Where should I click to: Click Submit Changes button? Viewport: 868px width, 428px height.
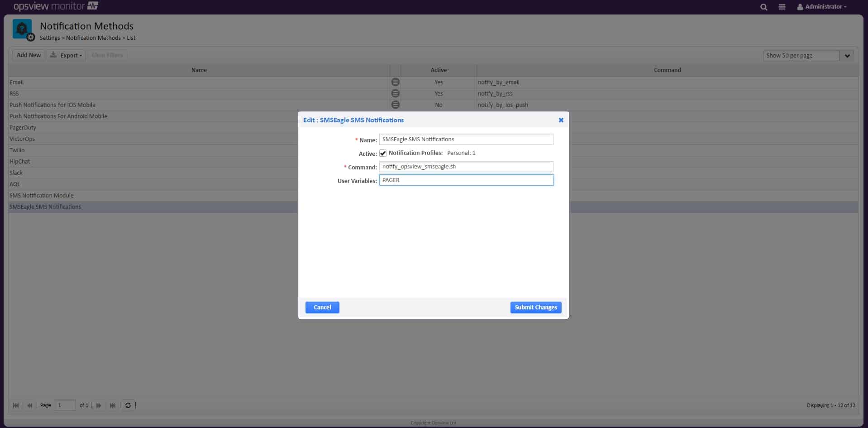(x=536, y=308)
